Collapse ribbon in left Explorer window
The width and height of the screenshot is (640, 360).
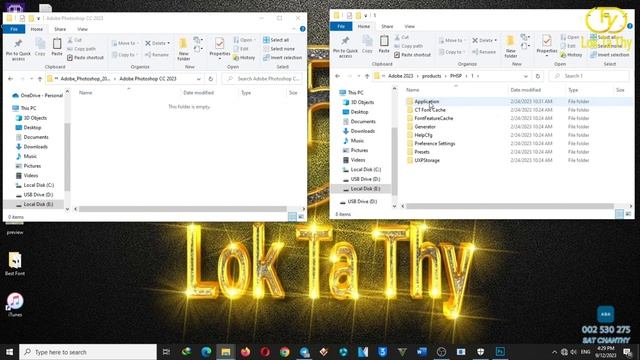[294, 29]
